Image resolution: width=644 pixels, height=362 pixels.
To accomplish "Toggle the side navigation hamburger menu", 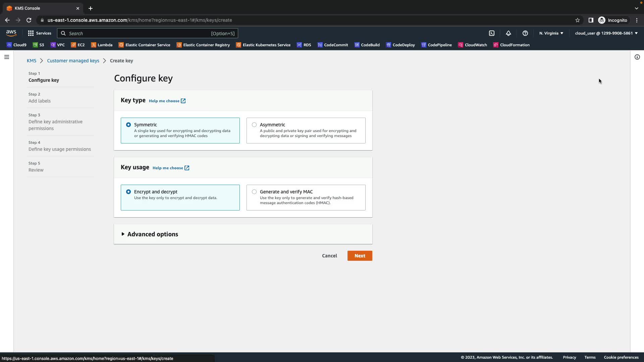I will click(6, 57).
